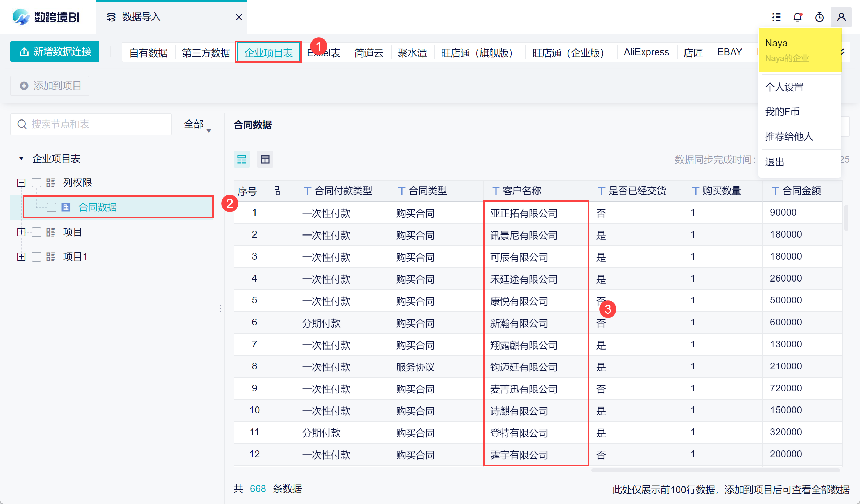860x504 pixels.
Task: Open 旺店通（企业版） tab
Action: 570,53
